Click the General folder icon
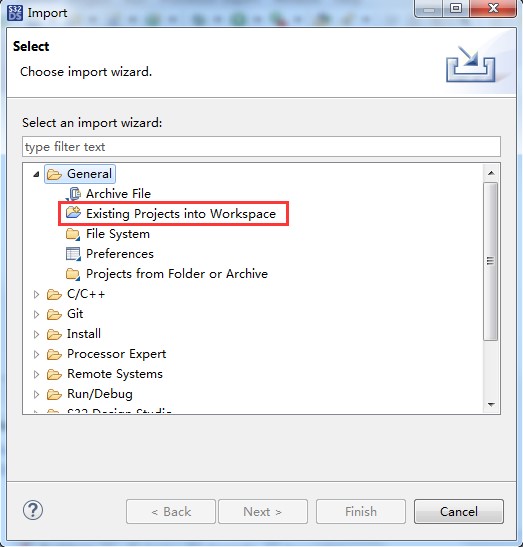The width and height of the screenshot is (523, 547). 54,174
